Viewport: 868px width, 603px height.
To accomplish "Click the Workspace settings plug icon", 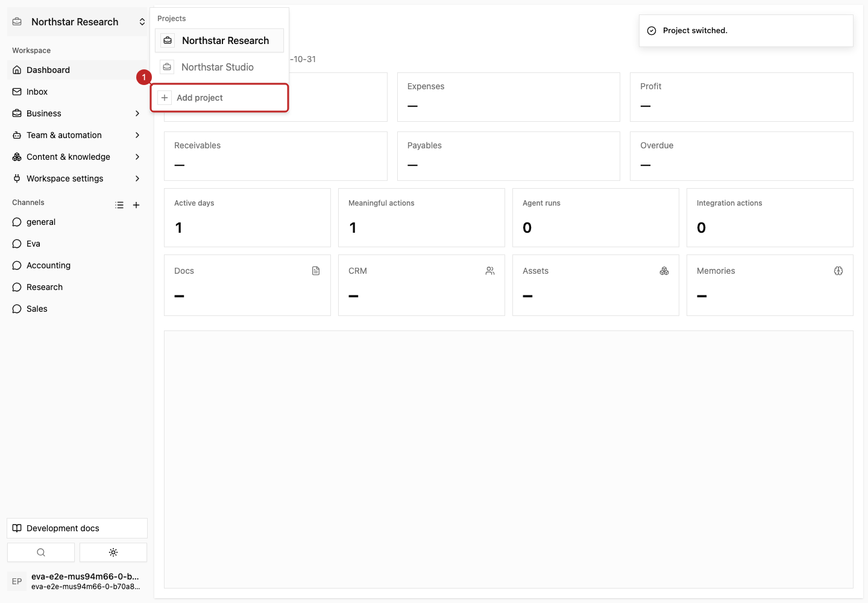I will point(17,178).
